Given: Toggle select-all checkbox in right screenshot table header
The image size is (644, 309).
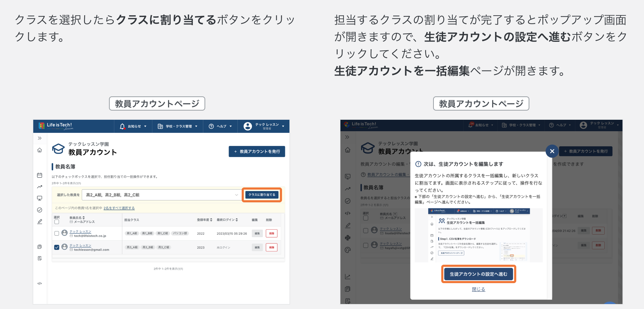Looking at the screenshot, I should (x=366, y=218).
